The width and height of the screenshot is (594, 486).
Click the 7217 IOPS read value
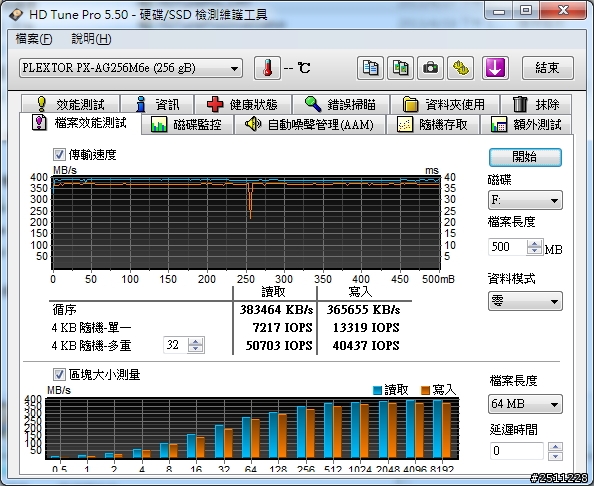pos(282,328)
